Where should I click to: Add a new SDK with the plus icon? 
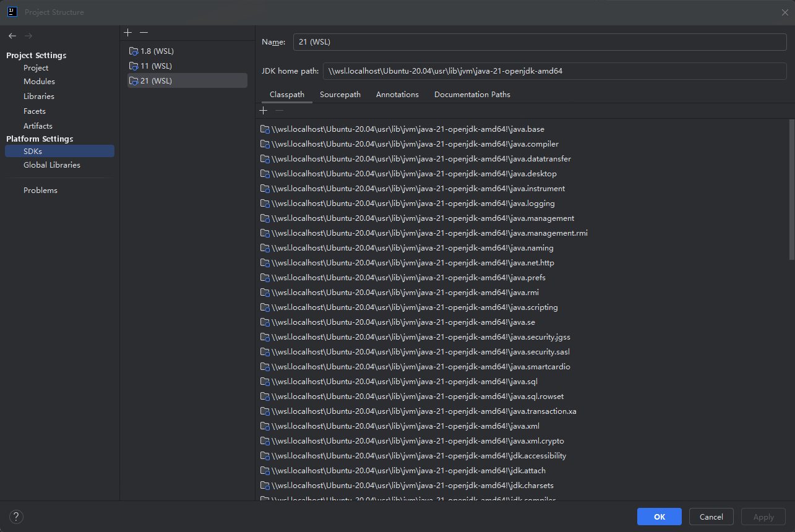(x=127, y=32)
